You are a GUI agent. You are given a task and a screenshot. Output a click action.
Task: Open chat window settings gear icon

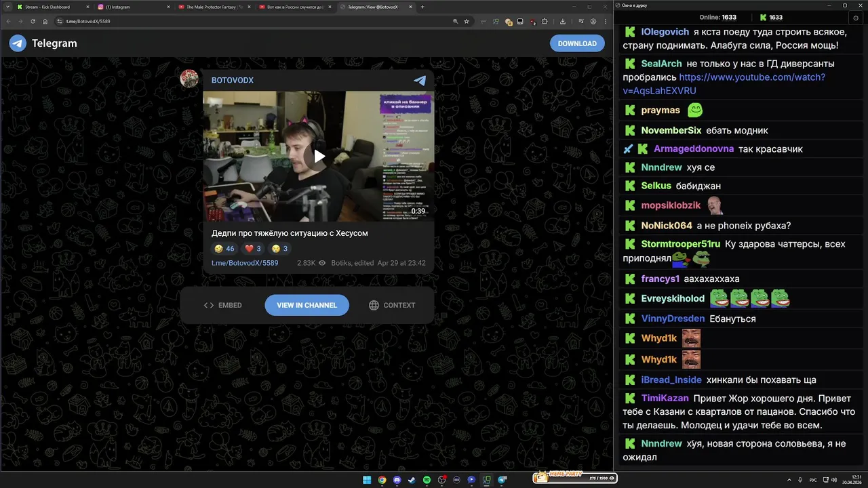pos(854,18)
